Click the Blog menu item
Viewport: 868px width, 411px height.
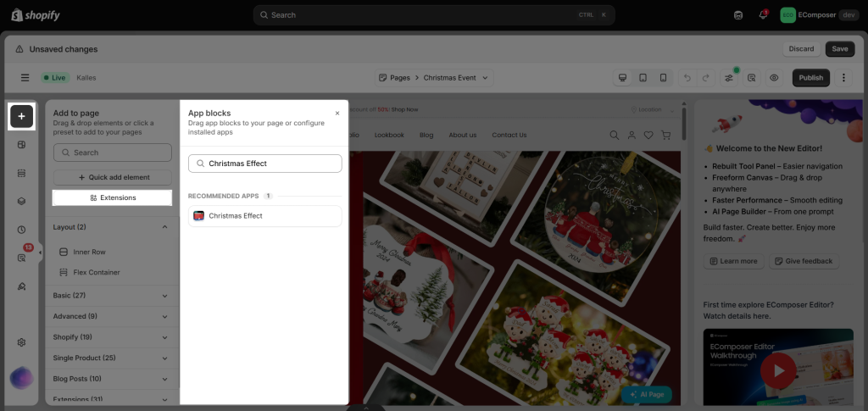click(426, 135)
